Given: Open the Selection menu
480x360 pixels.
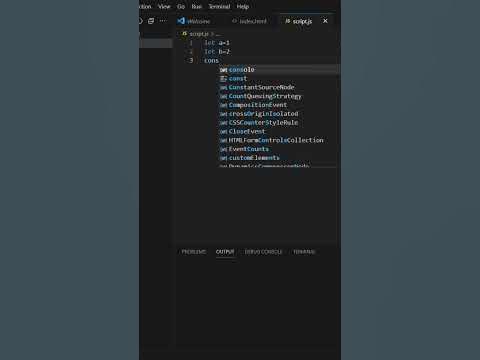Looking at the screenshot, I should coord(145,6).
